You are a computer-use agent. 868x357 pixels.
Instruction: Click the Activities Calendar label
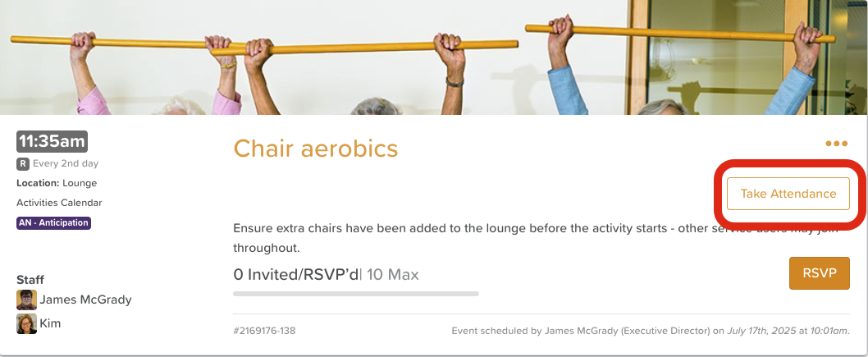tap(59, 203)
